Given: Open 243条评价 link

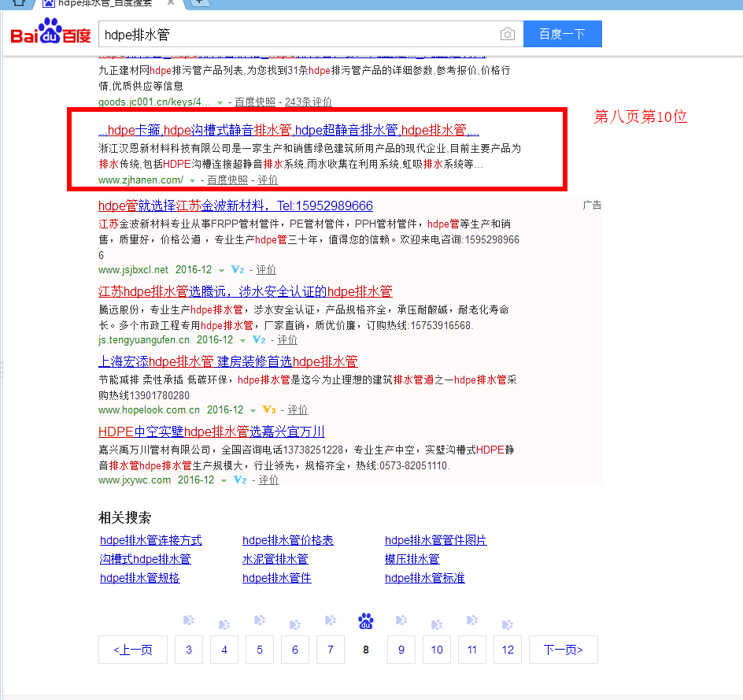Looking at the screenshot, I should (x=308, y=102).
